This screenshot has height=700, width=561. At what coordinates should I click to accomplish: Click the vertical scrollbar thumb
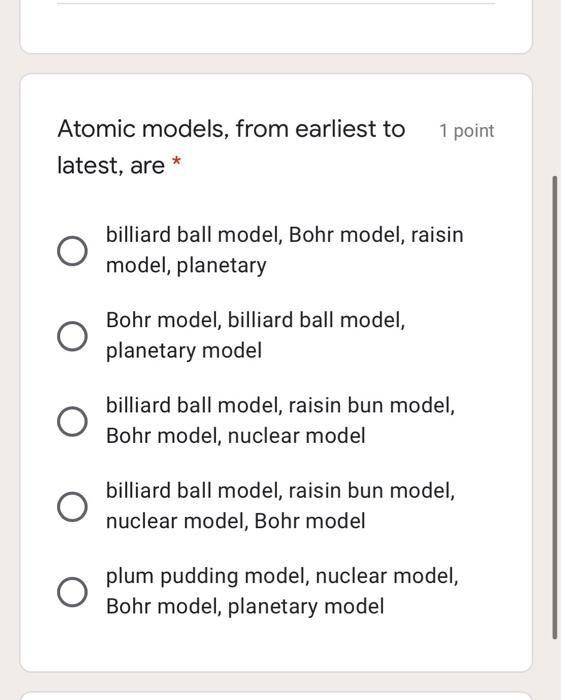[555, 407]
